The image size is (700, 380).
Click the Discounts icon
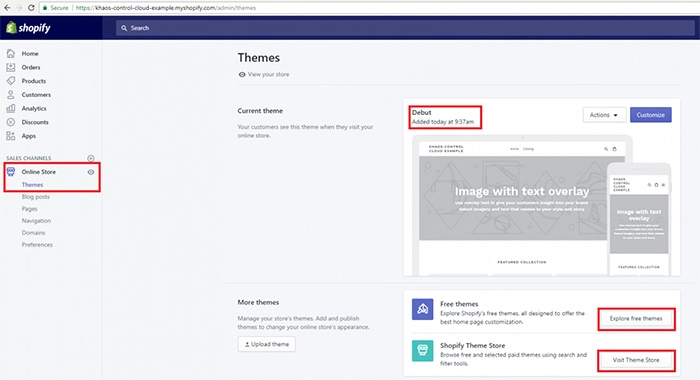pyautogui.click(x=11, y=122)
